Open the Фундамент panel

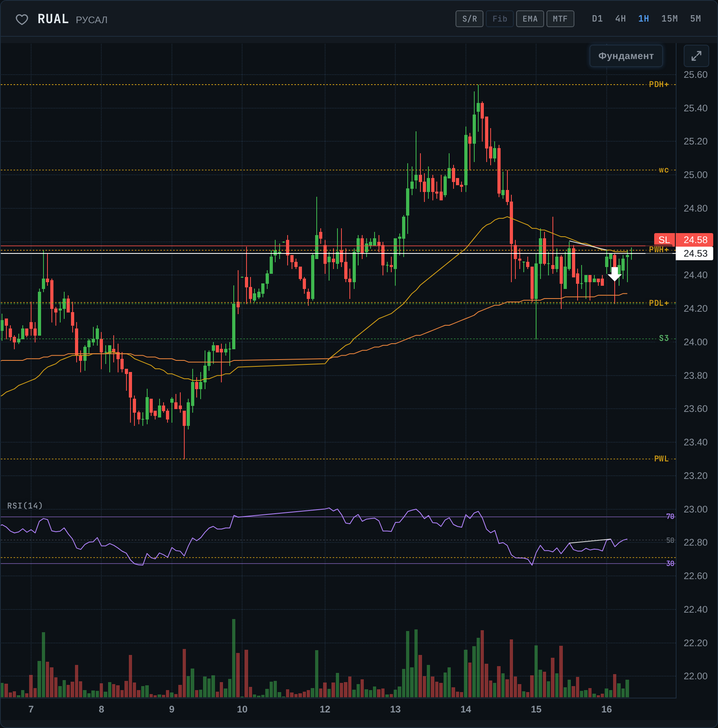point(626,56)
